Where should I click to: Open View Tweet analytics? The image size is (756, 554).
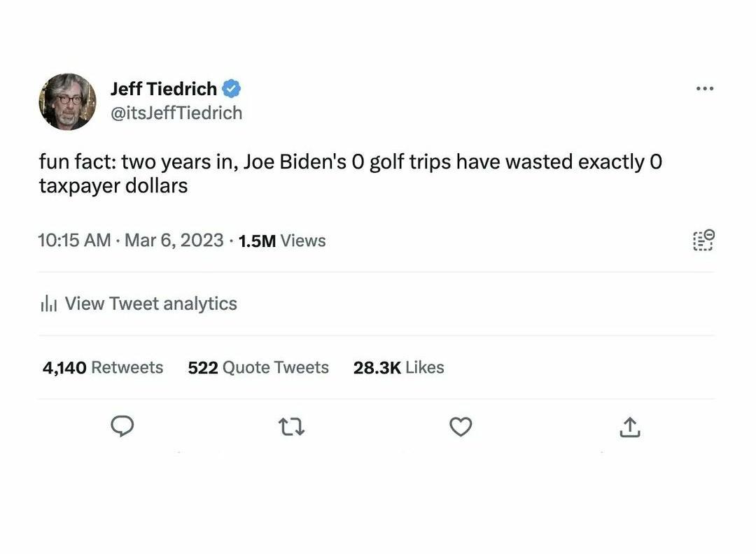[150, 303]
